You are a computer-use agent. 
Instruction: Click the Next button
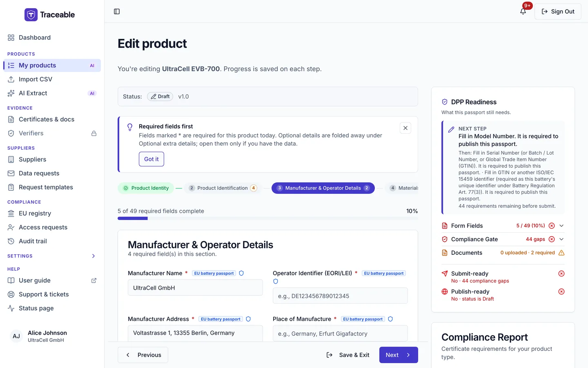pos(399,355)
